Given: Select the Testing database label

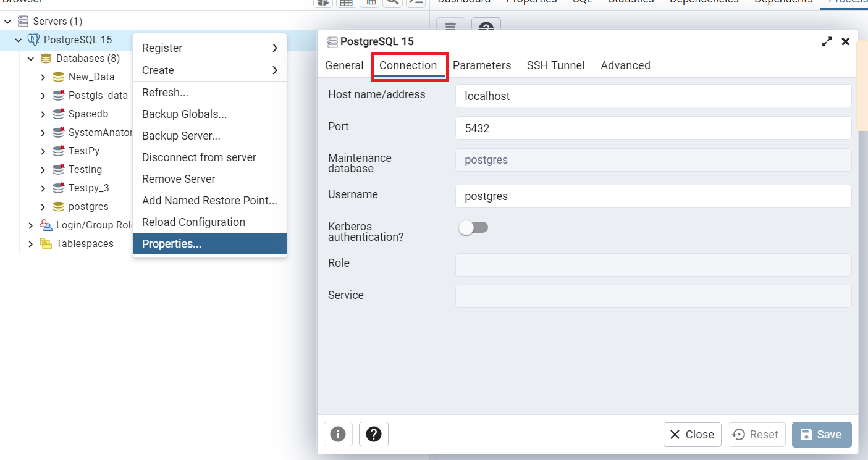Looking at the screenshot, I should [85, 170].
